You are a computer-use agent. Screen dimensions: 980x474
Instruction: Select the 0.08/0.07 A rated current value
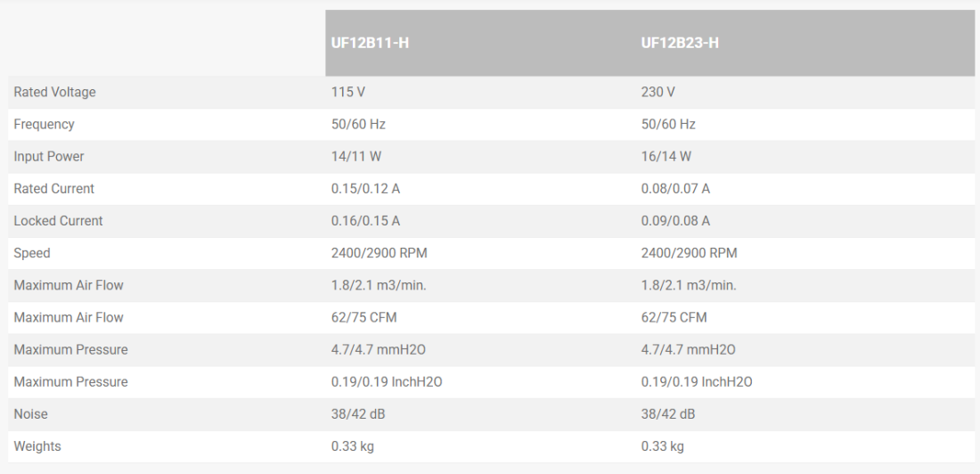point(675,189)
